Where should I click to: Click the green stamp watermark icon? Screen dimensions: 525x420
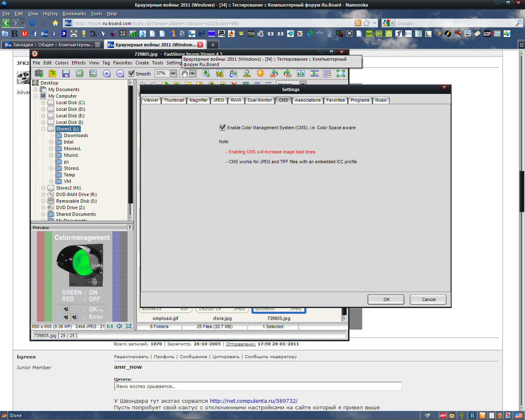247,73
